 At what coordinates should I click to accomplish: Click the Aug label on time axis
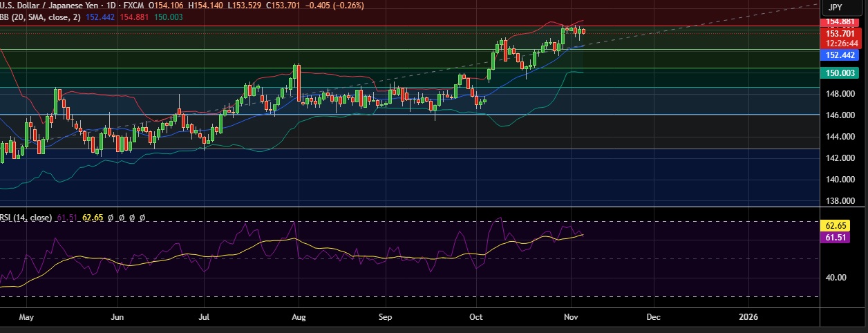pos(299,317)
